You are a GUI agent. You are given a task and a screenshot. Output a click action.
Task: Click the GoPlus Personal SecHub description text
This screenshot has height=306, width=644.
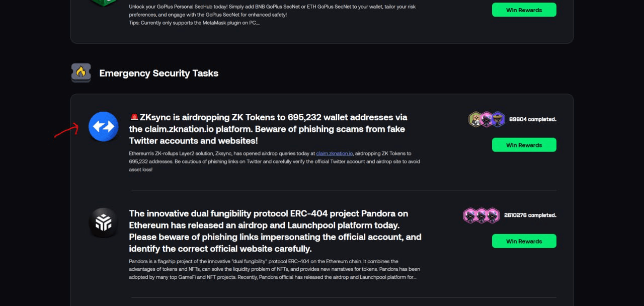(272, 15)
